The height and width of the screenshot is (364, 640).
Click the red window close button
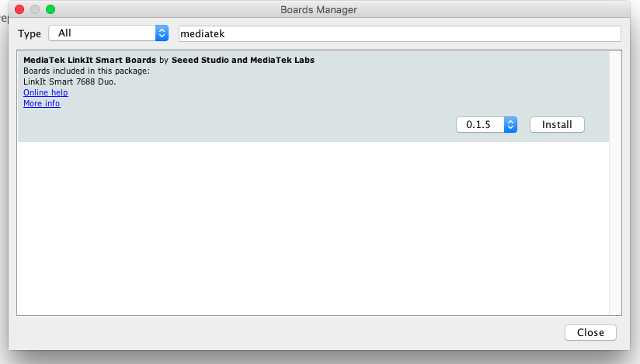pos(19,9)
